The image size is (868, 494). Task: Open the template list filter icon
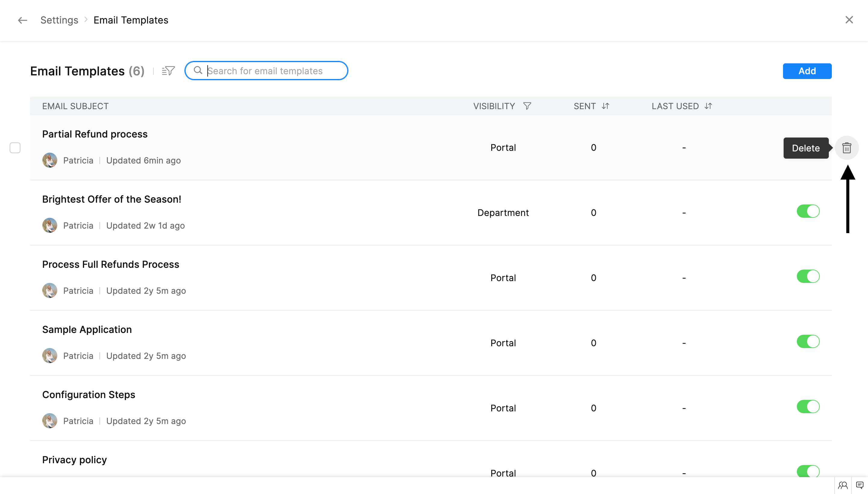click(x=168, y=71)
